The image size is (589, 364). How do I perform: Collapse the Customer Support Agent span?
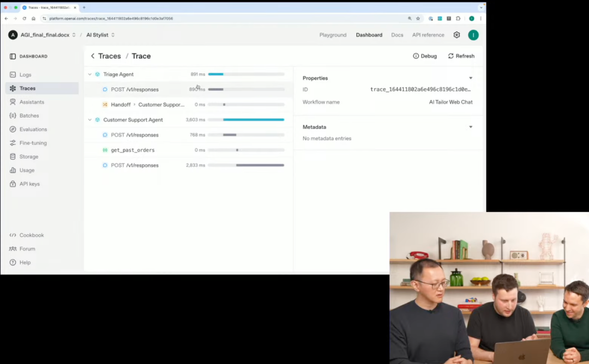point(90,120)
